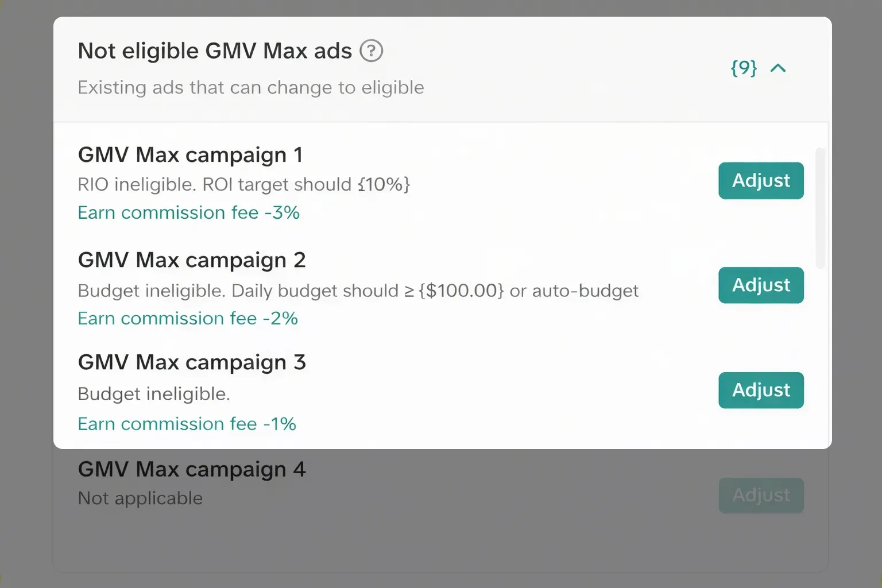The width and height of the screenshot is (882, 588).
Task: Open the Earn commission fee -3% link
Action: [x=188, y=213]
